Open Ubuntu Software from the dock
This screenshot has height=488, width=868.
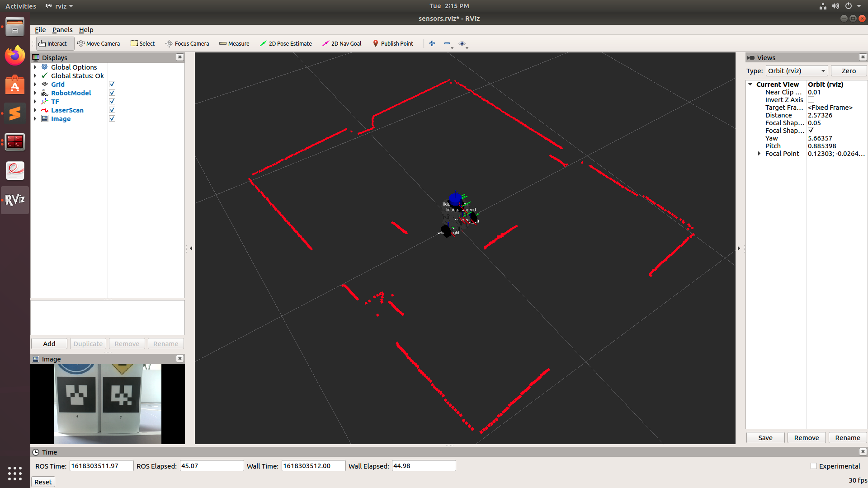[x=15, y=84]
